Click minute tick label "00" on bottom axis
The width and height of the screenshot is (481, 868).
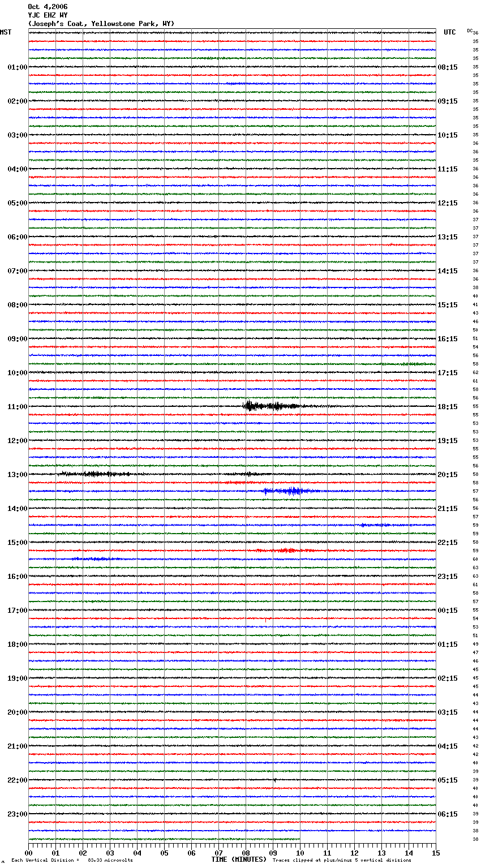tap(28, 853)
